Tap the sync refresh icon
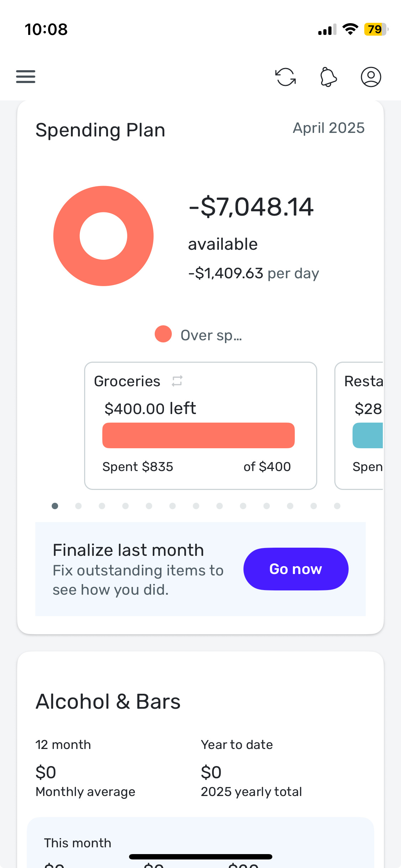This screenshot has width=401, height=868. click(286, 77)
